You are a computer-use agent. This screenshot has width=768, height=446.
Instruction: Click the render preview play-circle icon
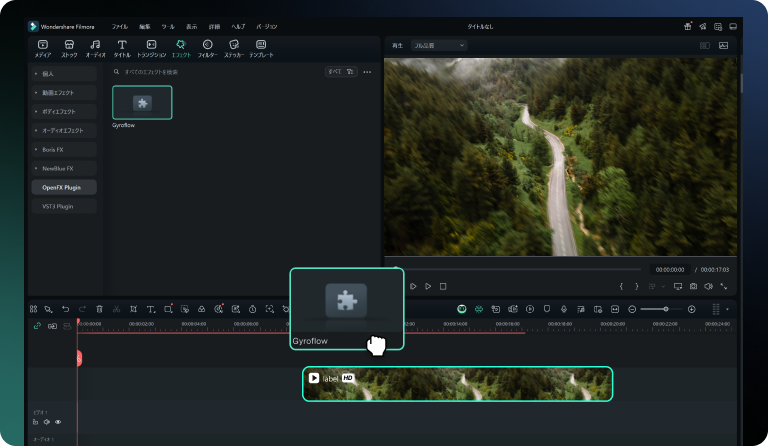click(530, 309)
